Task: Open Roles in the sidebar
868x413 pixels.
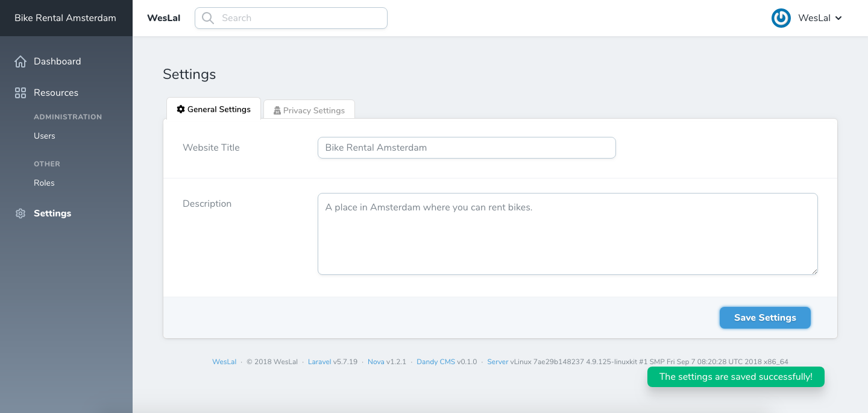Action: click(44, 183)
